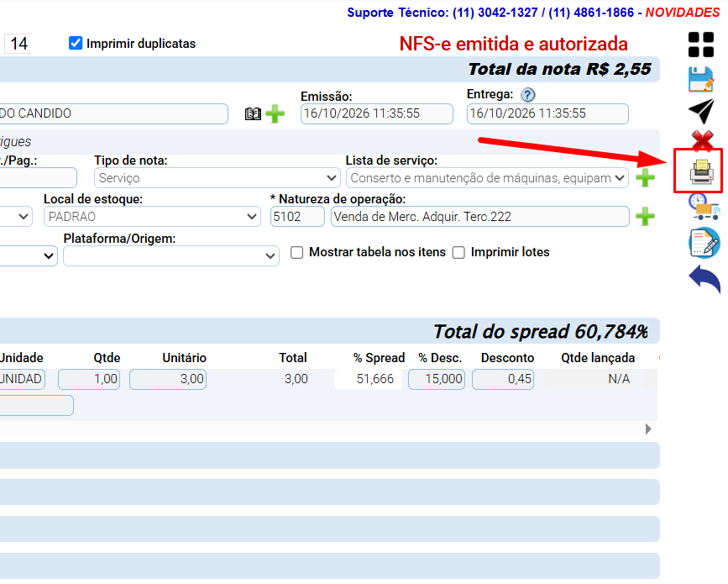Click the paper plane send icon
This screenshot has height=584, width=728.
coord(701,111)
